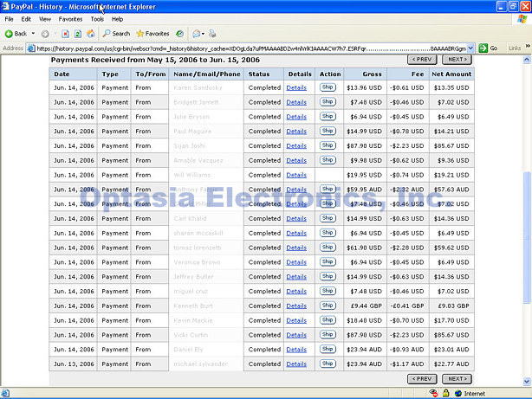This screenshot has height=399, width=532.
Task: Click the Refresh page icon
Action: (78, 33)
